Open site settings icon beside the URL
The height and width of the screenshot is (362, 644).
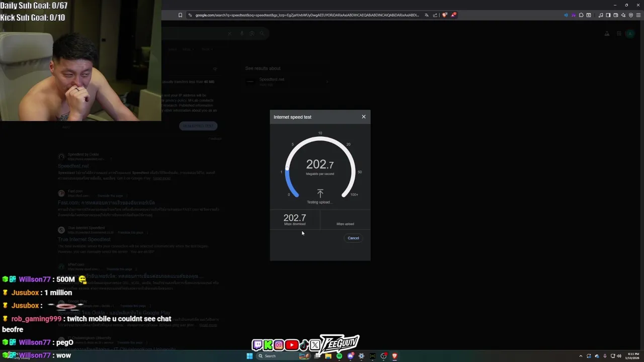[x=190, y=15]
